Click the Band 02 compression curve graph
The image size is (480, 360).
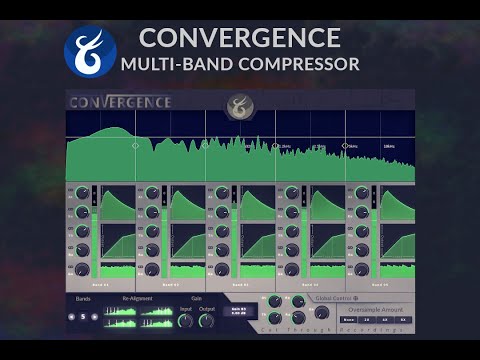(x=188, y=241)
